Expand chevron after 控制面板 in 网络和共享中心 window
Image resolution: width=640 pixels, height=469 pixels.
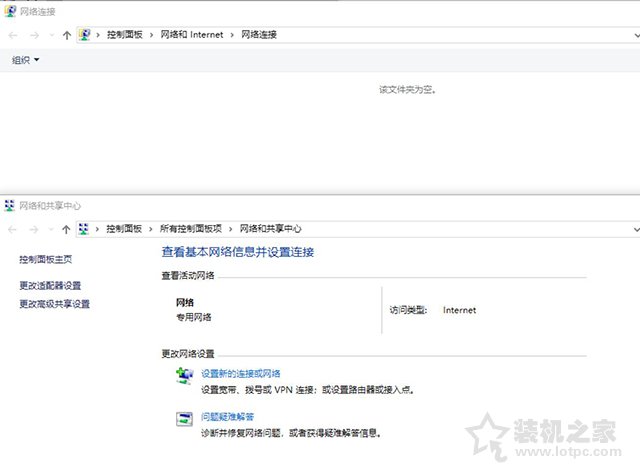pyautogui.click(x=151, y=229)
